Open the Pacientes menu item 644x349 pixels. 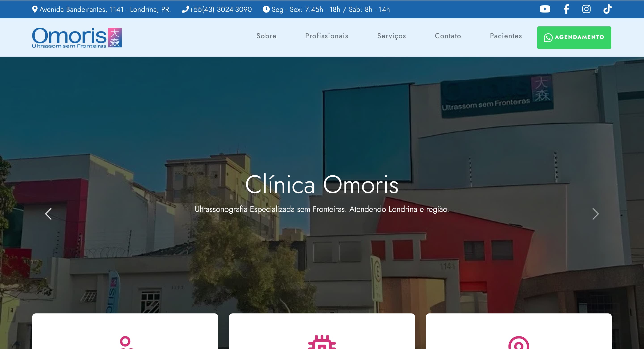click(506, 36)
